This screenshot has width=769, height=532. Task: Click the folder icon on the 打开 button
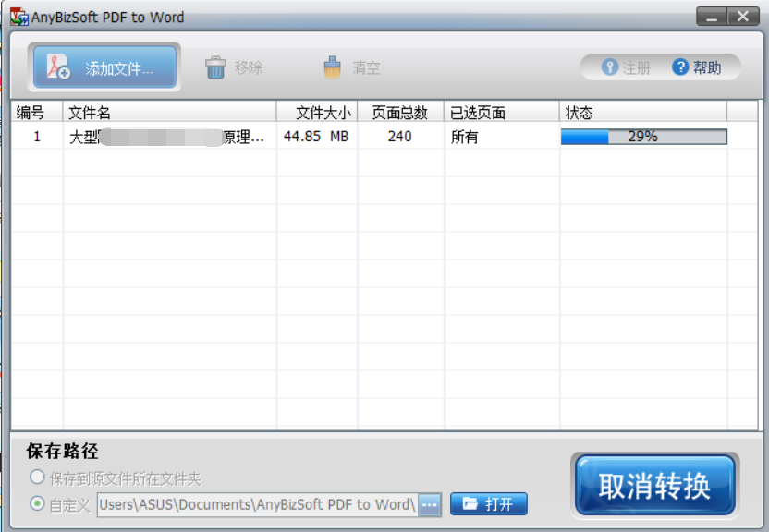click(x=470, y=503)
